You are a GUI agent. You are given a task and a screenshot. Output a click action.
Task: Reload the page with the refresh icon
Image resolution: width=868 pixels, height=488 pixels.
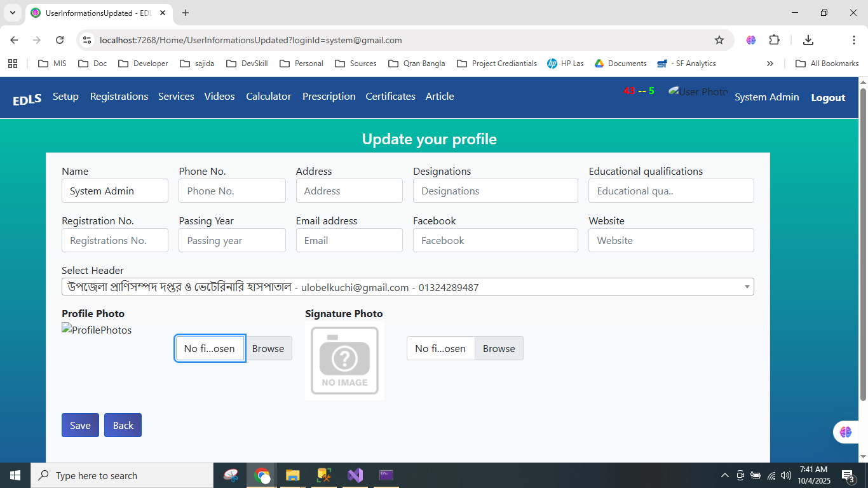click(x=60, y=40)
